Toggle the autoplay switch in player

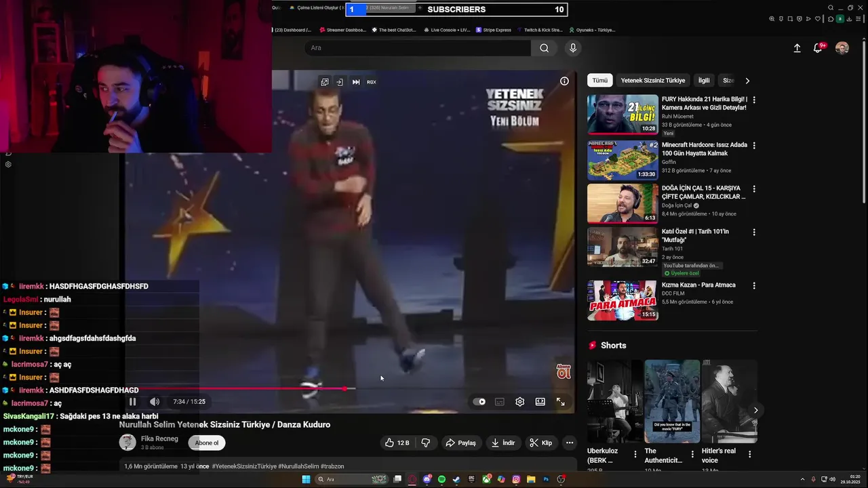(479, 401)
